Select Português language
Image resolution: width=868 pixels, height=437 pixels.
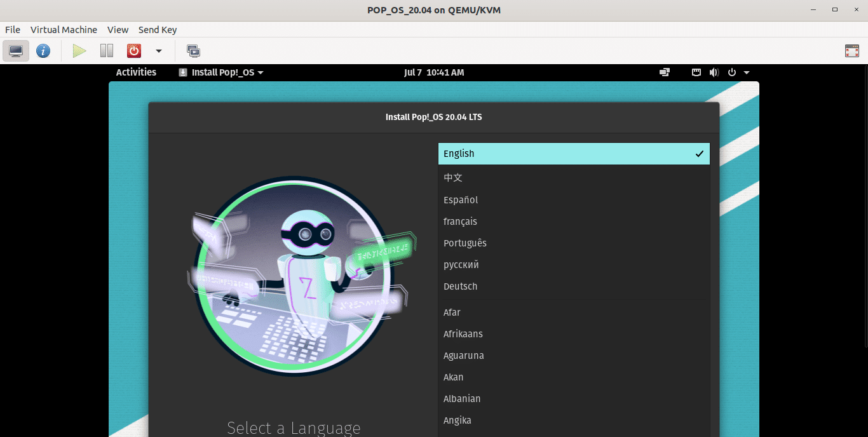[574, 243]
